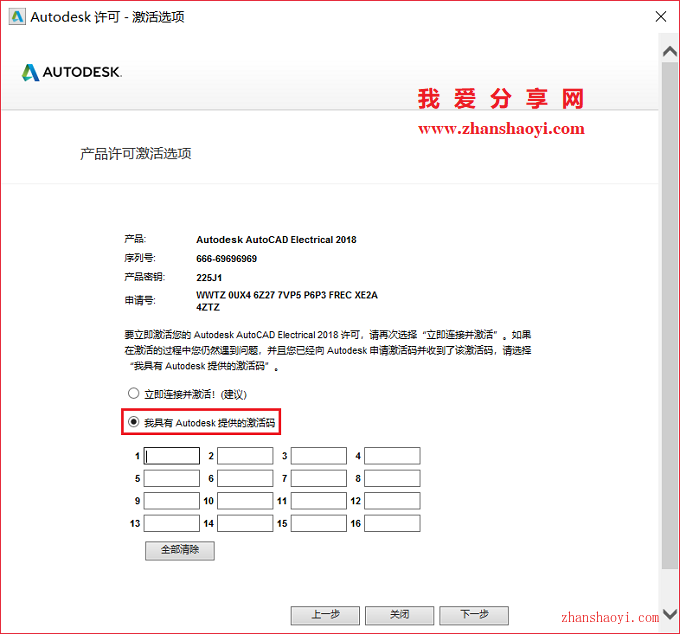Click the '序列号:' label
The image size is (680, 634).
point(140,258)
